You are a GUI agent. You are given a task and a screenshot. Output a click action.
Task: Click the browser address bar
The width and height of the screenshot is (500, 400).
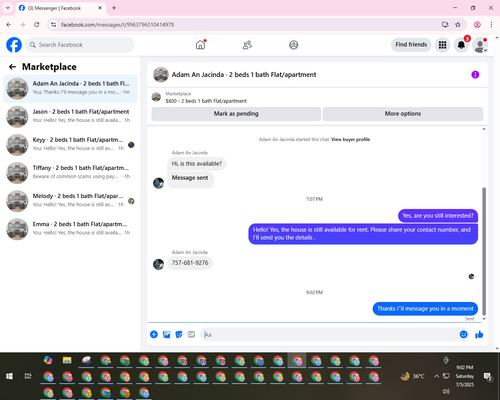pyautogui.click(x=247, y=25)
